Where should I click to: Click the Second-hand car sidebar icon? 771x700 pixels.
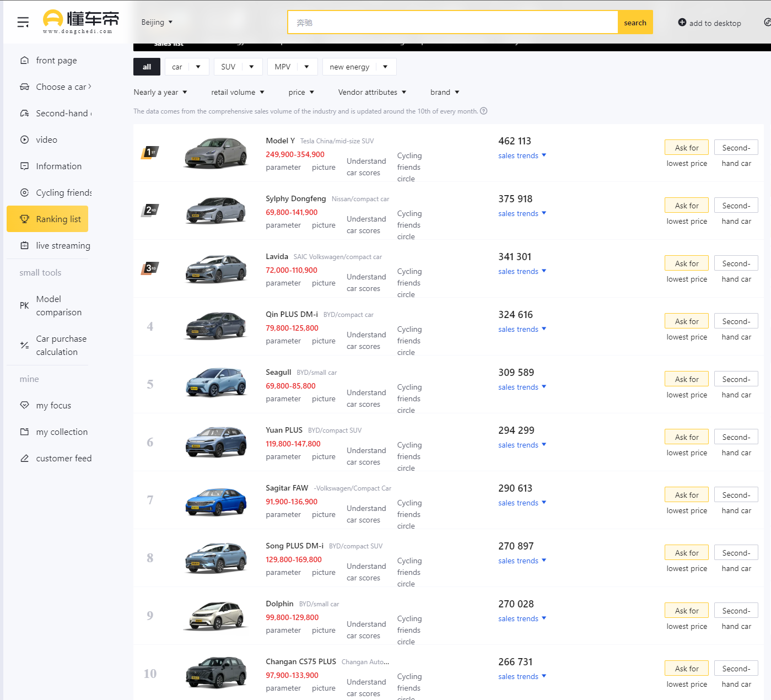[x=24, y=113]
